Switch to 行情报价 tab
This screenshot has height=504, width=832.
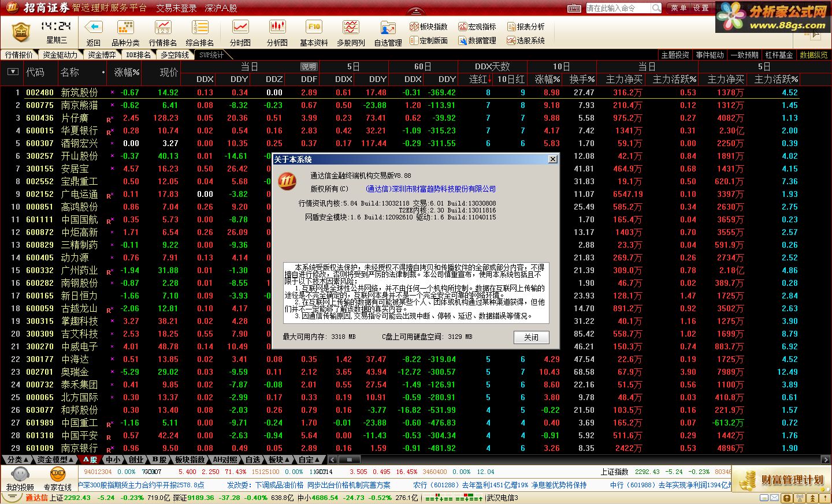[x=19, y=55]
